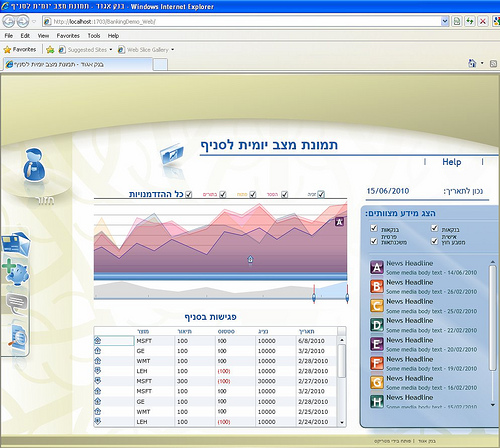Toggle the מטבע חוץ checkbox
This screenshot has height=448, width=500.
434,241
